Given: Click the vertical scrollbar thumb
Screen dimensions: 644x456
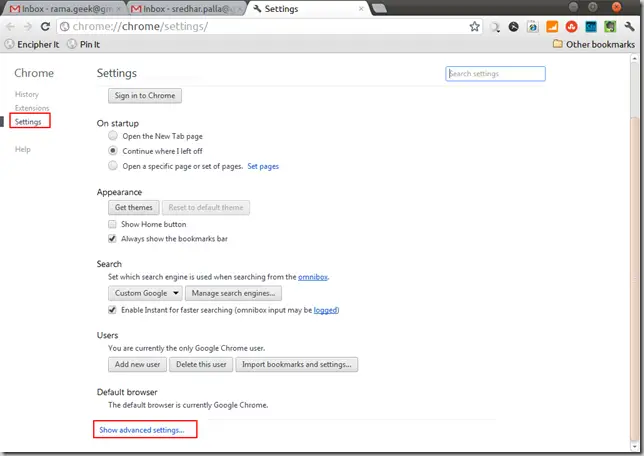Looking at the screenshot, I should [x=635, y=279].
